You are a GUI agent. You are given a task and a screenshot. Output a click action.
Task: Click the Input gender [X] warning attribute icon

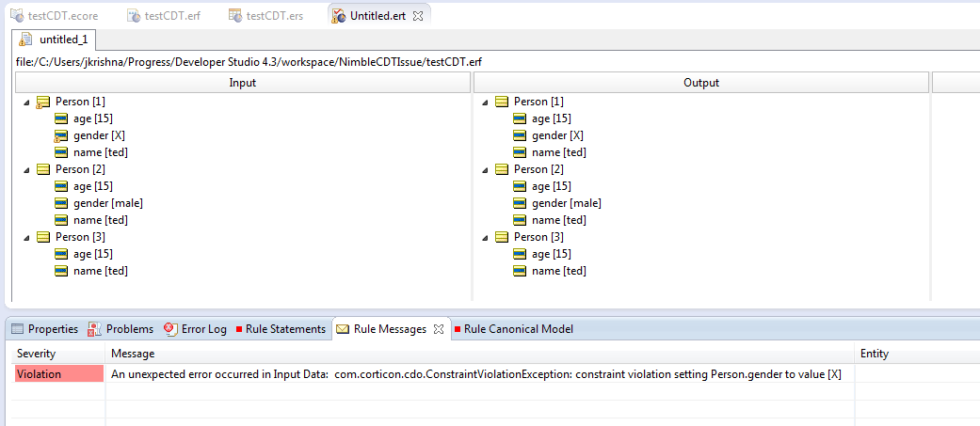60,136
